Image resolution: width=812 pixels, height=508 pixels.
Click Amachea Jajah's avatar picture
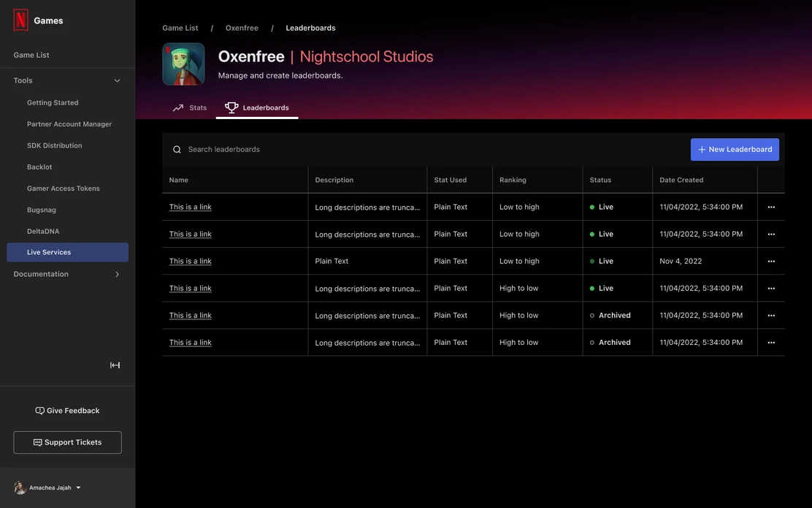coord(20,488)
